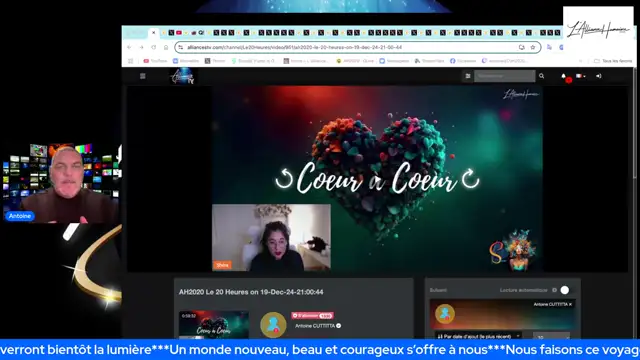The image size is (640, 360).
Task: Open the Facebook bookmark
Action: point(463,61)
